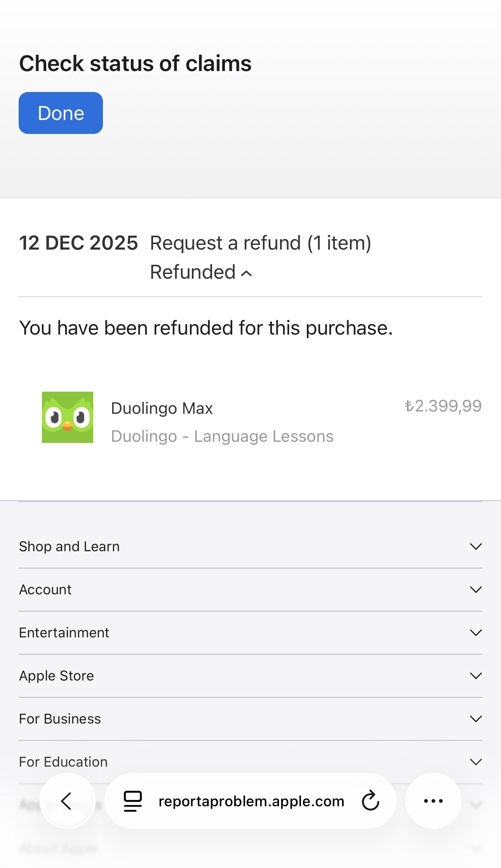
Task: Expand the Account footer section
Action: click(250, 590)
